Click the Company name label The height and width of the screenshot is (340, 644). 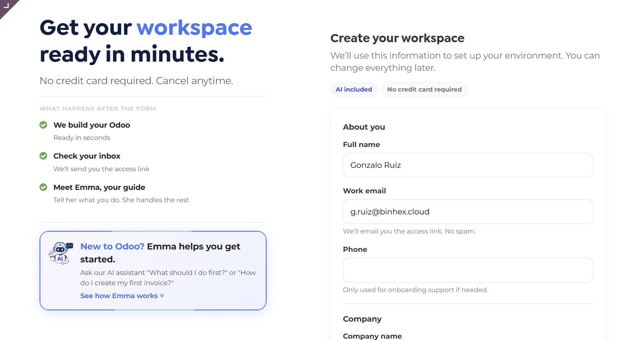coord(372,336)
